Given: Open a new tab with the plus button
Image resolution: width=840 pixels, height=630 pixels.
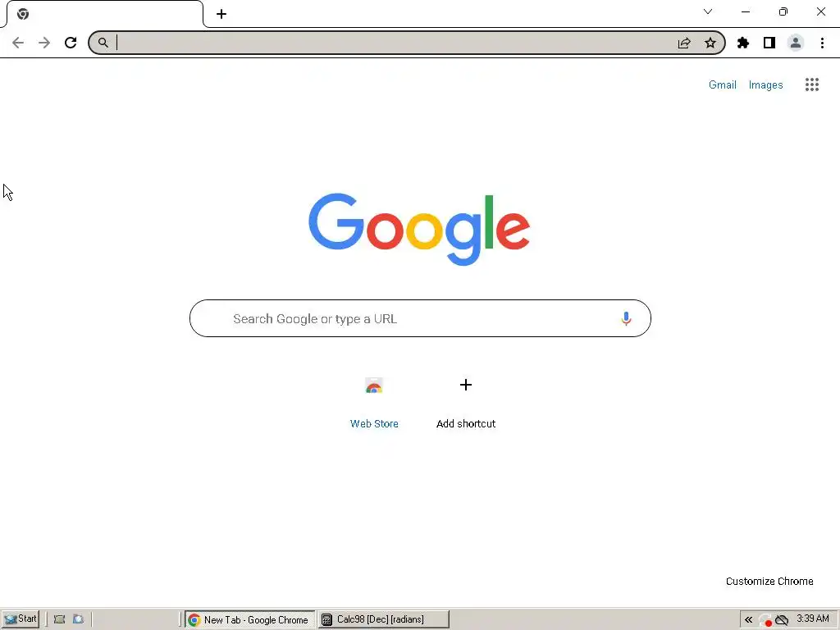Looking at the screenshot, I should click(x=221, y=14).
